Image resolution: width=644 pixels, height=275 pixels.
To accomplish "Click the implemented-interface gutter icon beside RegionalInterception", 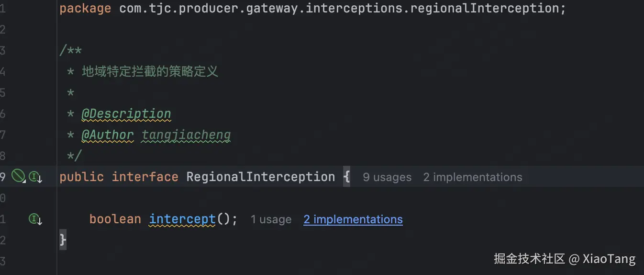I will click(36, 177).
